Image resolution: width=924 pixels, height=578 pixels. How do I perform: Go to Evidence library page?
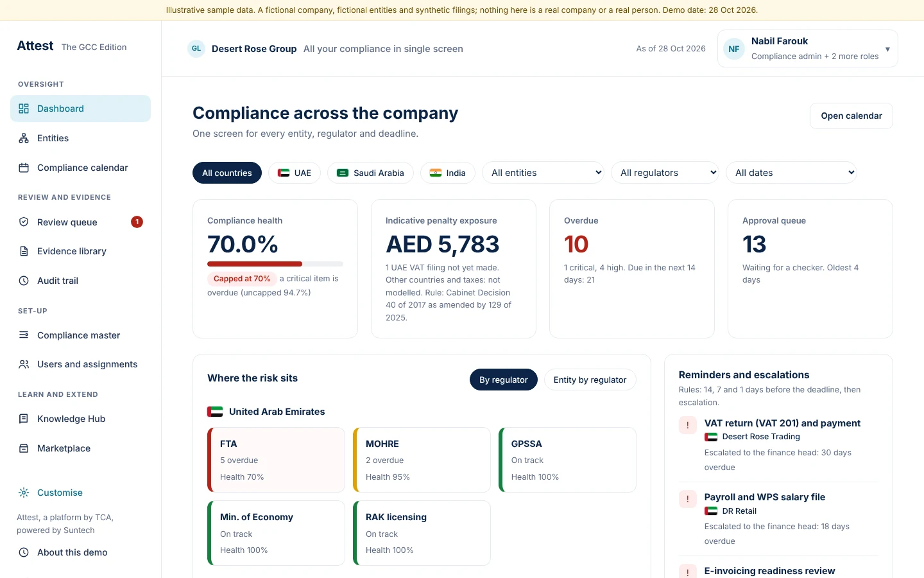81,251
